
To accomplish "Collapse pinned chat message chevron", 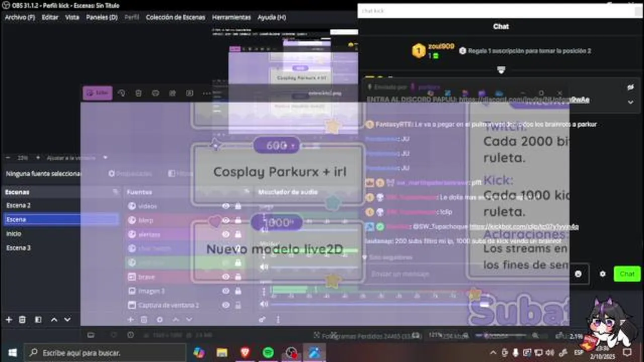I will point(630,102).
